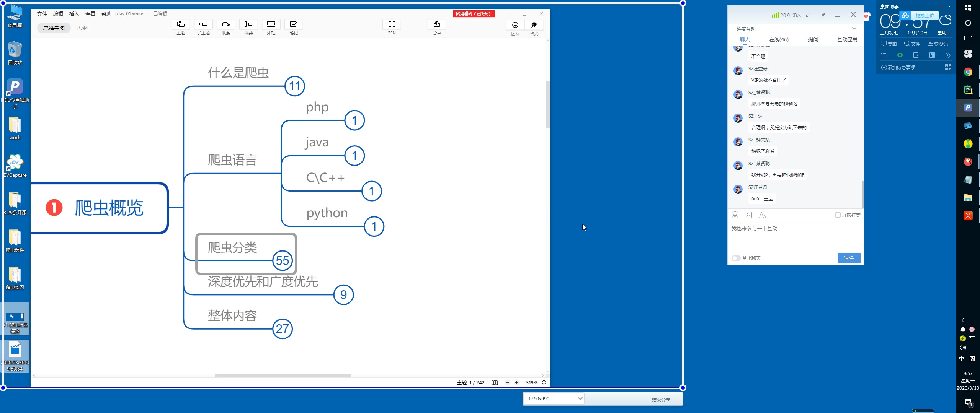Click the 概要 summary tool icon

pyautogui.click(x=248, y=24)
